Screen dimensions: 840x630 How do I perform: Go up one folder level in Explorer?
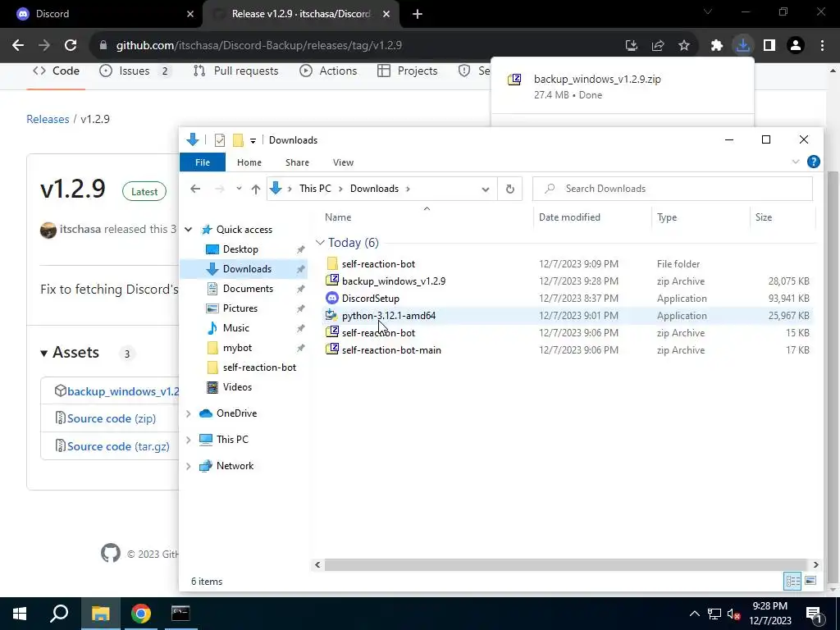coord(256,189)
